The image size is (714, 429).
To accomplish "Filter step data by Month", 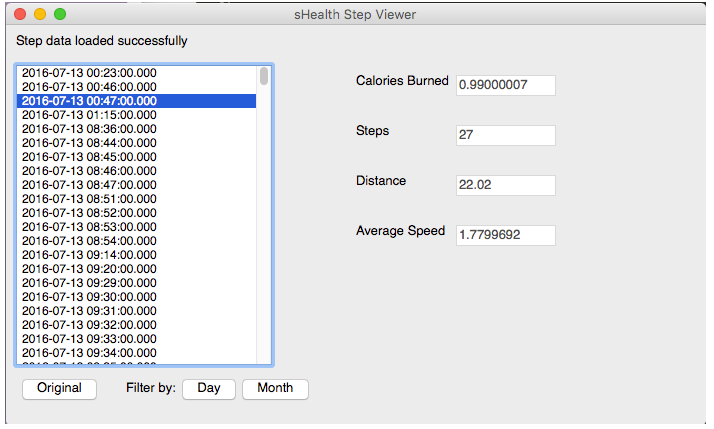I will (275, 389).
